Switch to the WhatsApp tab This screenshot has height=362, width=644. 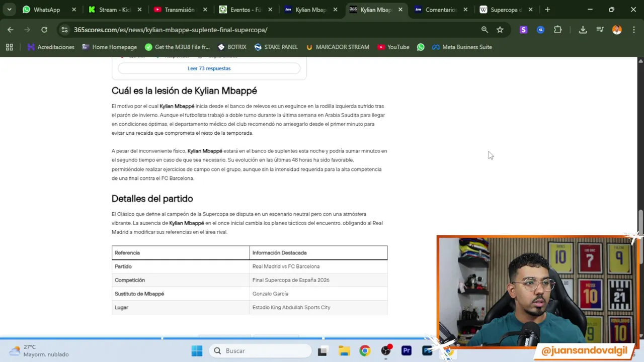46,10
